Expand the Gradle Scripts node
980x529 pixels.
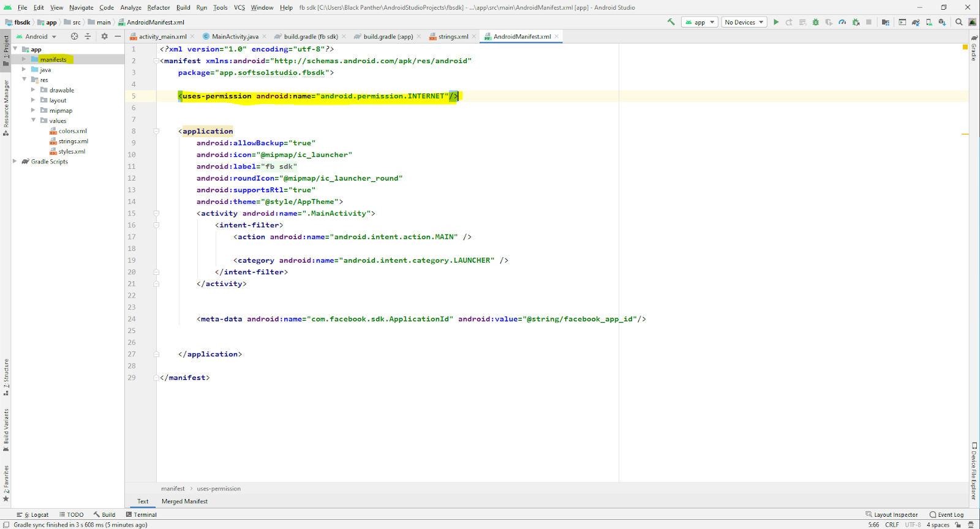pyautogui.click(x=15, y=162)
